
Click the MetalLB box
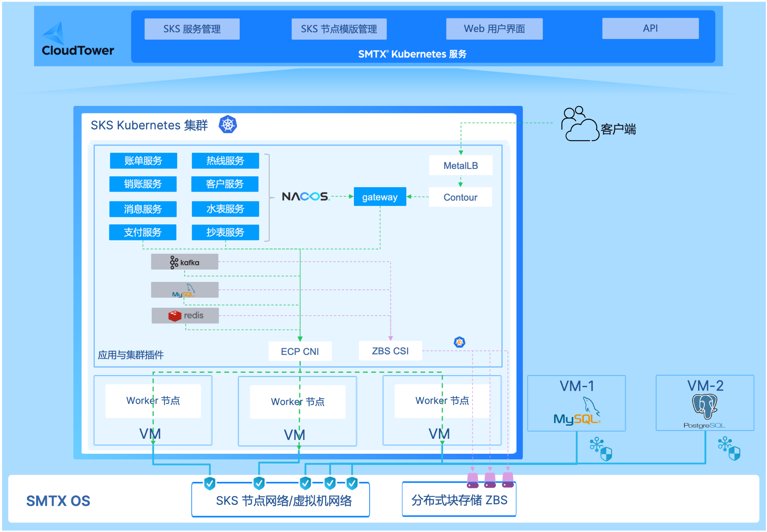(461, 165)
